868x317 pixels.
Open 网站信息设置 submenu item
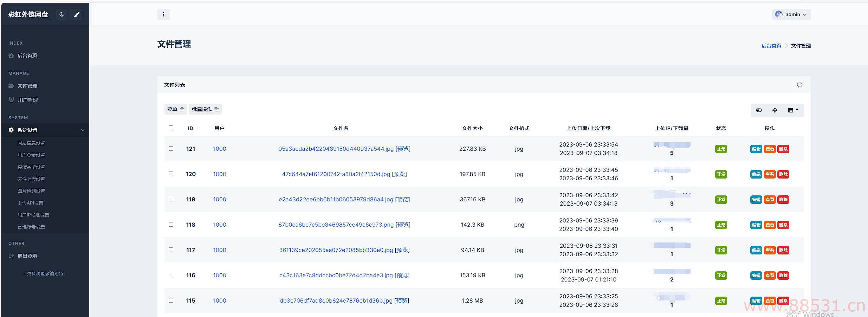point(31,143)
